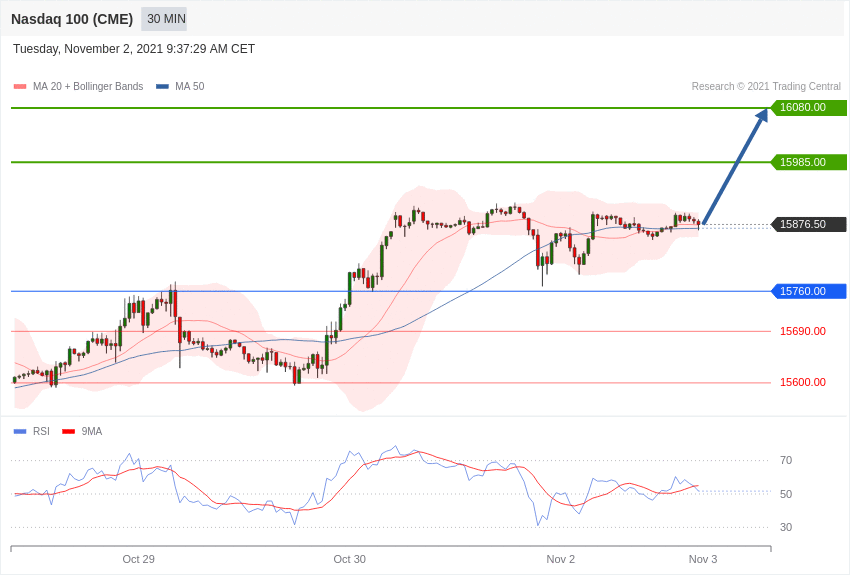The image size is (850, 576).
Task: Toggle the MA 50 legend label
Action: [189, 86]
